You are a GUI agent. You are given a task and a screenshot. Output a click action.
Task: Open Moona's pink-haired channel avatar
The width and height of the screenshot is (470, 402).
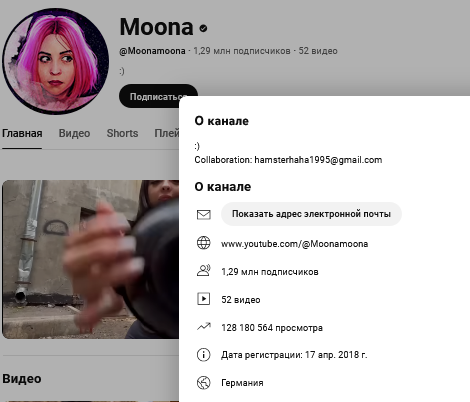click(56, 62)
